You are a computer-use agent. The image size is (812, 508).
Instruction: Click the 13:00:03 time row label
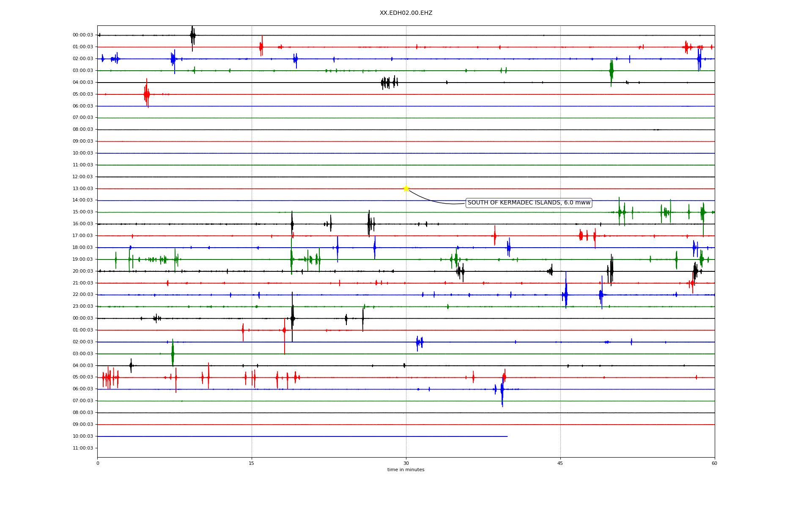tap(82, 188)
